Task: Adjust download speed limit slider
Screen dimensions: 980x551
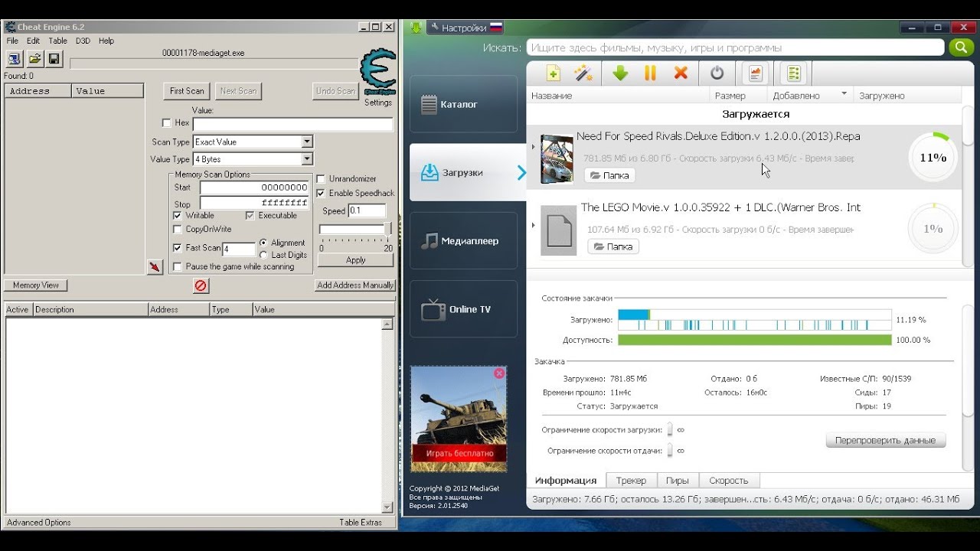Action: coord(670,430)
